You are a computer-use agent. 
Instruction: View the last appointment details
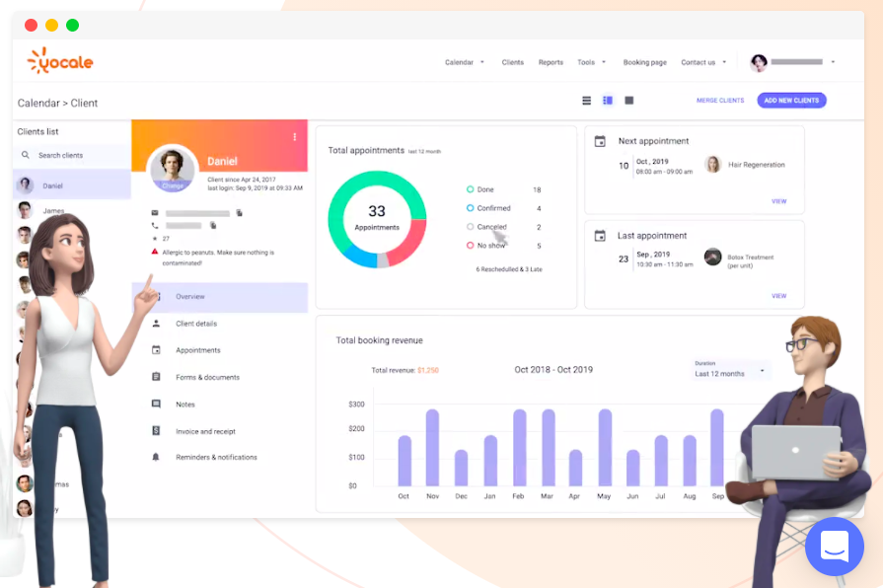coord(778,296)
